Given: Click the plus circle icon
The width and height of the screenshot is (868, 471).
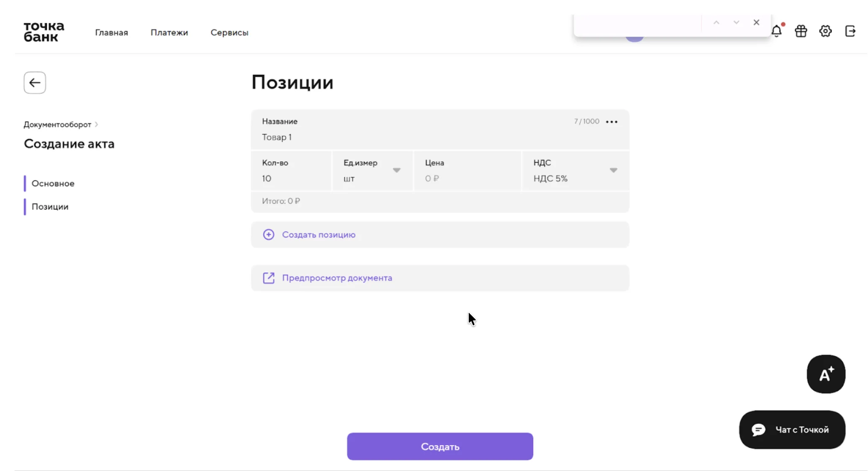Looking at the screenshot, I should pos(269,235).
